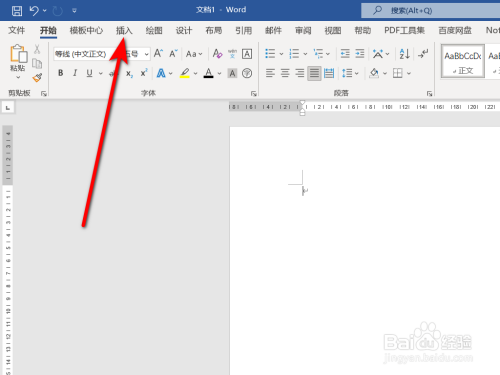Image resolution: width=500 pixels, height=375 pixels.
Task: Undo the last action
Action: pyautogui.click(x=34, y=11)
